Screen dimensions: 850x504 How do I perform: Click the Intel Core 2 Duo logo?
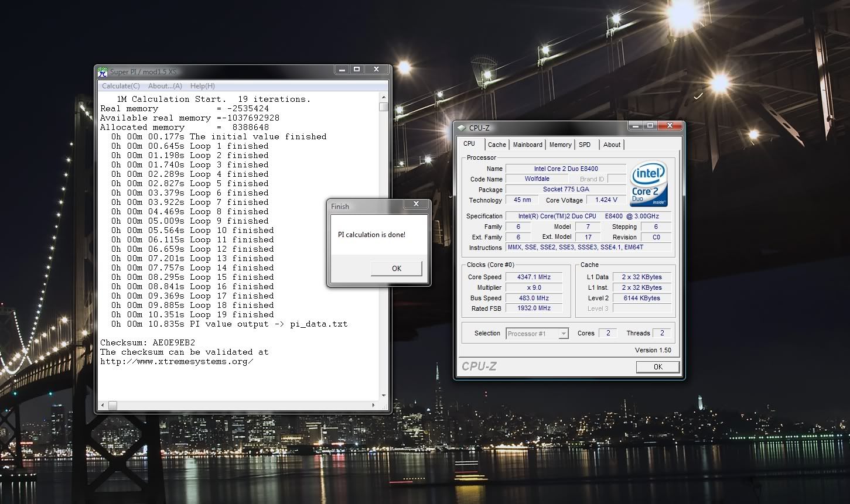point(648,183)
